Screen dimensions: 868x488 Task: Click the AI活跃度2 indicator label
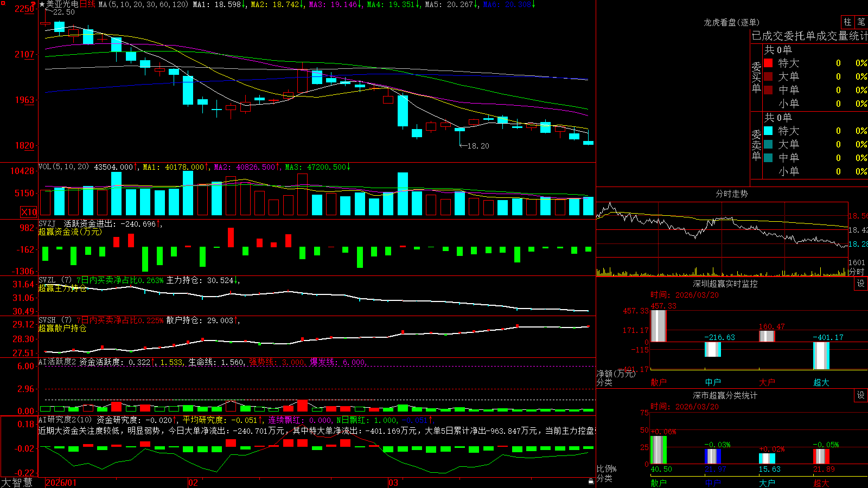point(58,362)
